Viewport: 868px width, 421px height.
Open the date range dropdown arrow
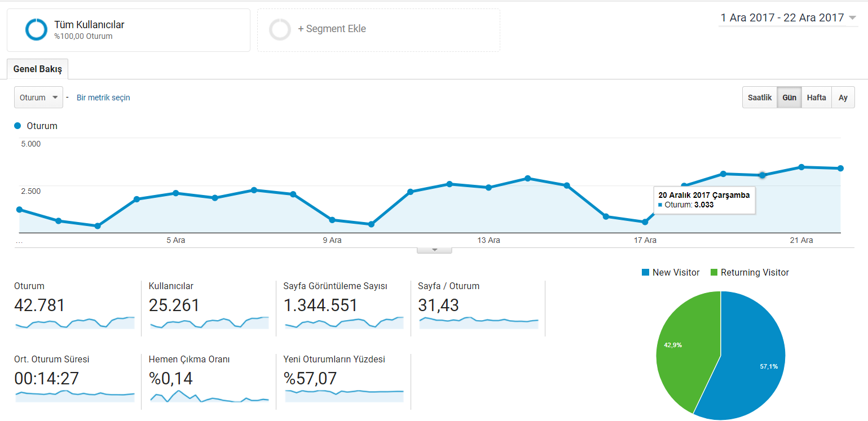[x=852, y=17]
